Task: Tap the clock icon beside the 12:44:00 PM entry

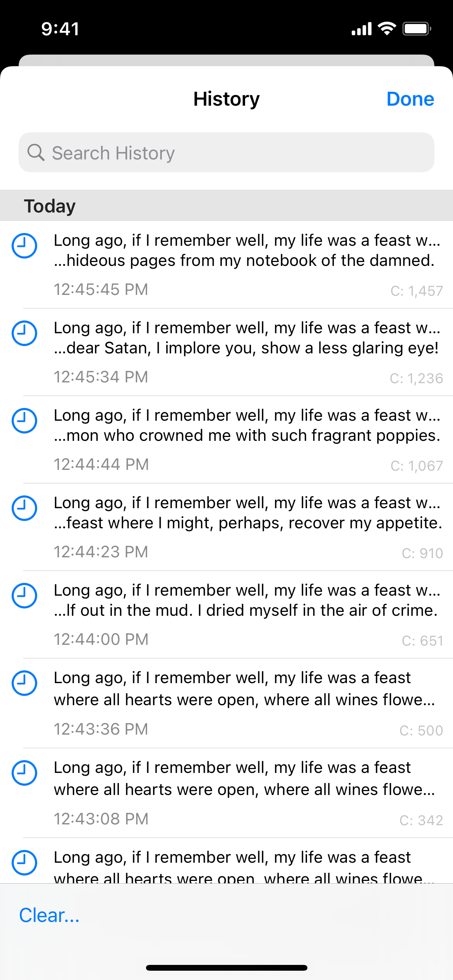Action: tap(24, 595)
